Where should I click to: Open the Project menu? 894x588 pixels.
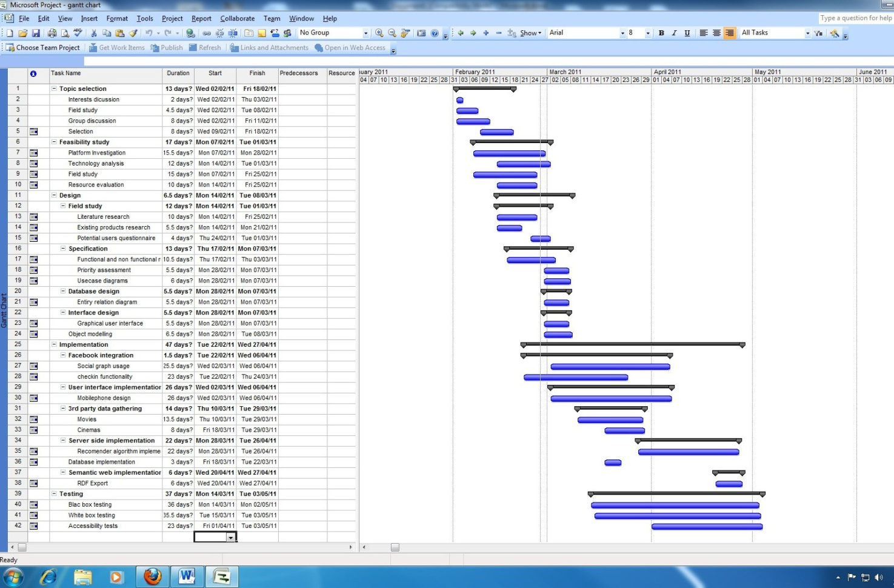point(172,19)
